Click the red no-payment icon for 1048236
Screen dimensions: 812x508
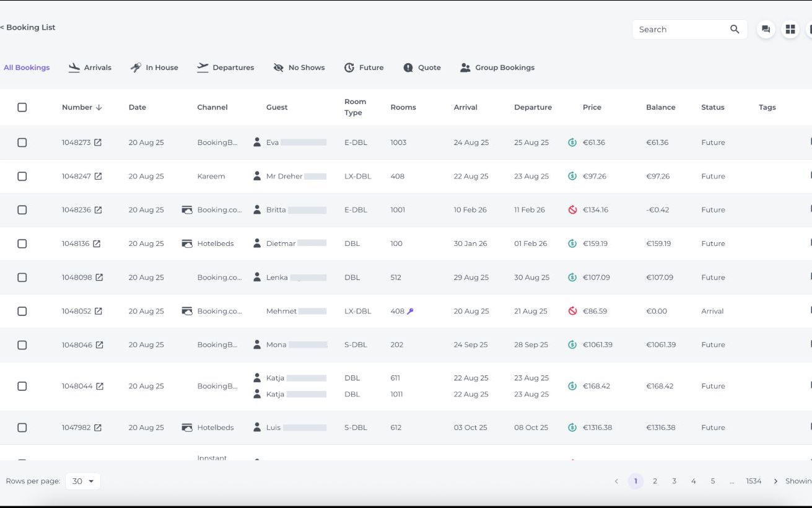(x=572, y=210)
